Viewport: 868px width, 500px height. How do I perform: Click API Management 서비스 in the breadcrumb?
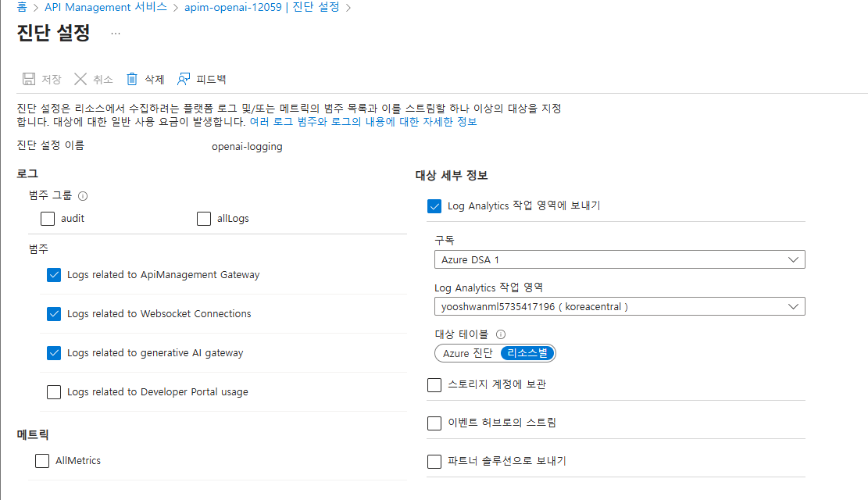pos(105,7)
